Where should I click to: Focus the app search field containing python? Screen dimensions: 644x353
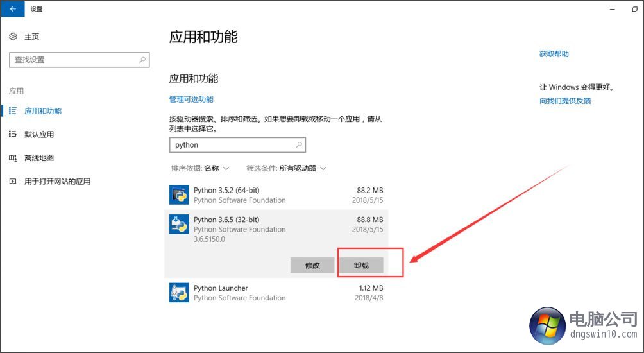click(x=237, y=144)
